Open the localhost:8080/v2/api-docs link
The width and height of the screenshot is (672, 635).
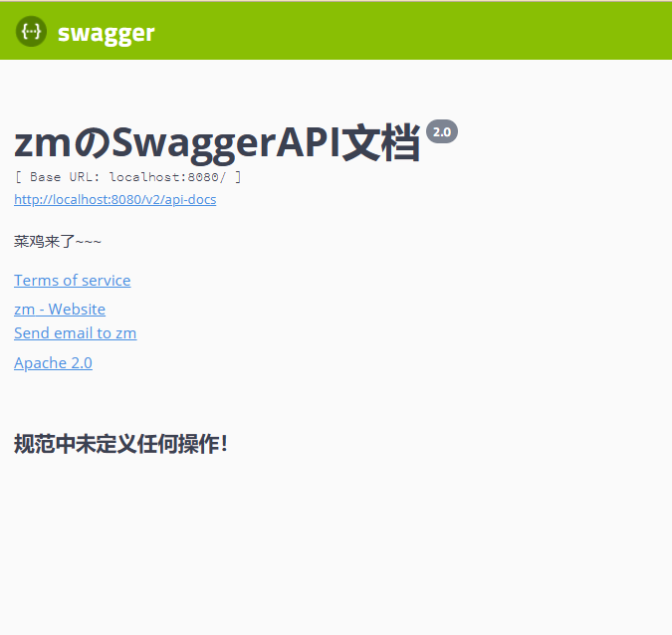(x=114, y=200)
